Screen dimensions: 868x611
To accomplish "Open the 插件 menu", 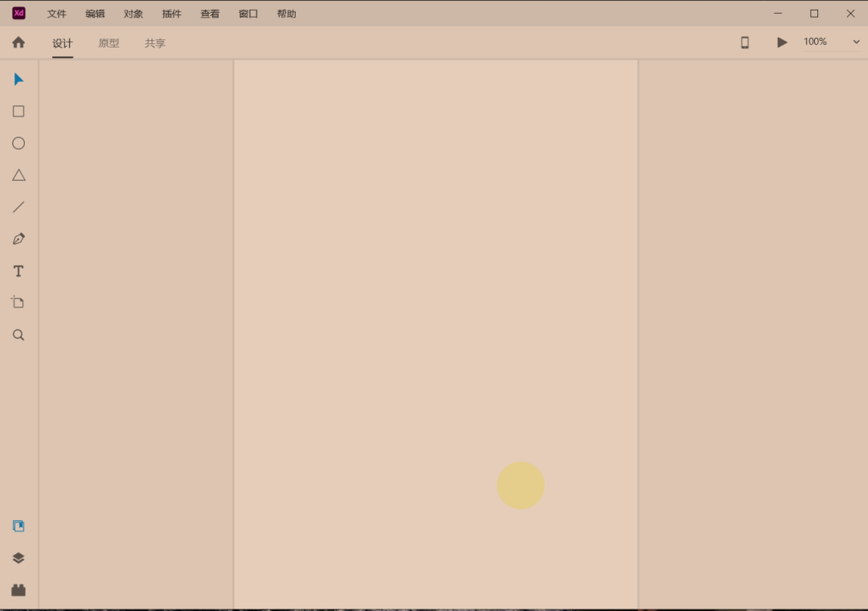I will point(172,14).
